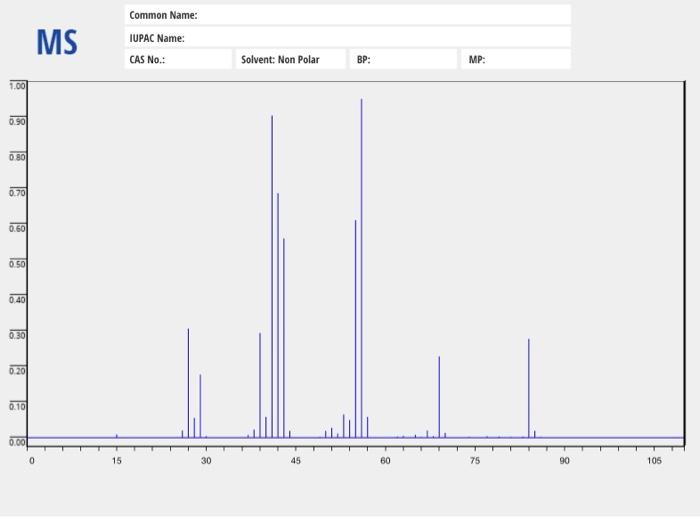
Task: Click the x-axis label 60
Action: [x=385, y=461]
